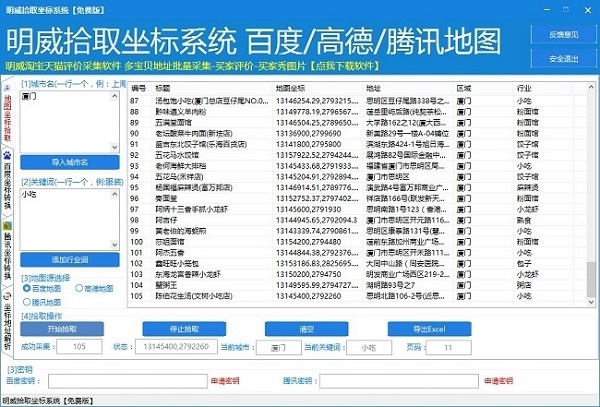The image size is (600, 407).
Task: Click the 申请密钥 link beside 百度密钥
Action: pos(225,381)
